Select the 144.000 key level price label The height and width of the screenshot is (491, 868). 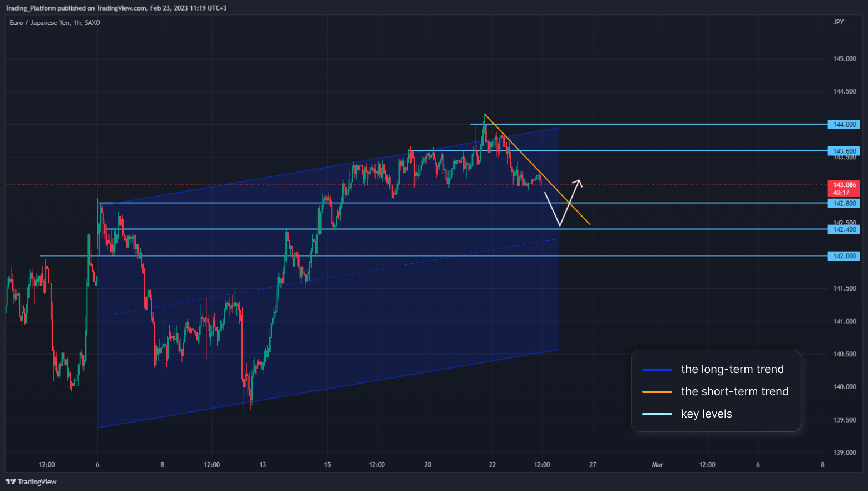pyautogui.click(x=844, y=124)
